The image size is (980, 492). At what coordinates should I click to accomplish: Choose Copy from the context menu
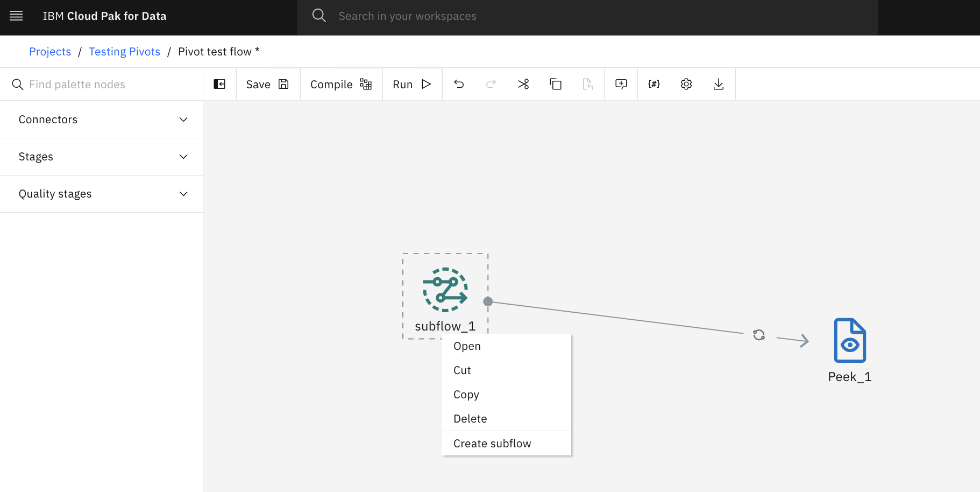507,395
